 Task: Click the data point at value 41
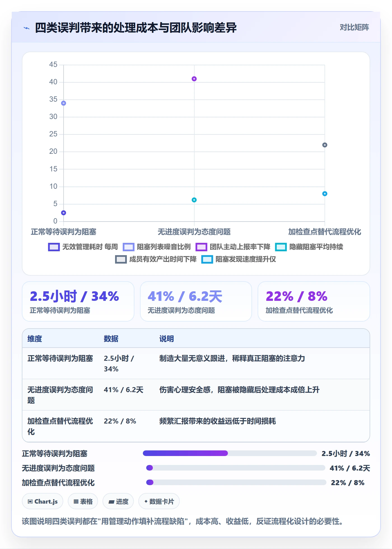click(194, 79)
